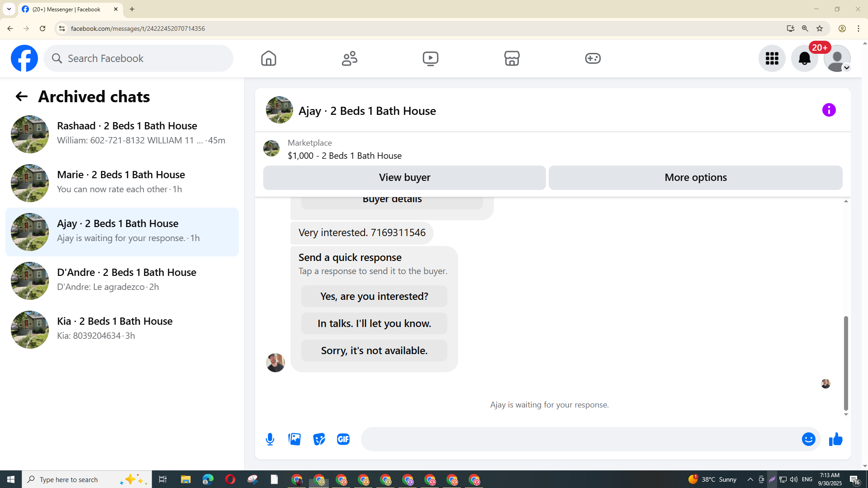
Task: Open the Marketplace storefront icon
Action: [512, 58]
